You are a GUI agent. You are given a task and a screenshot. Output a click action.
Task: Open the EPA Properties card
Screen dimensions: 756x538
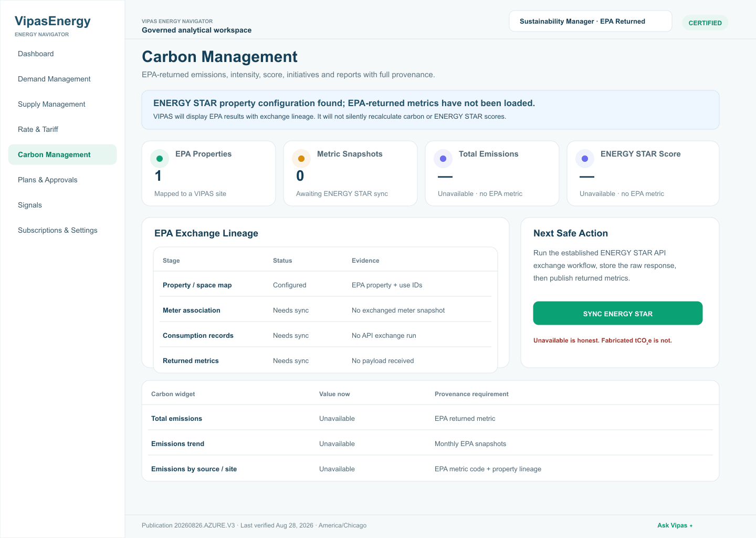pos(209,173)
